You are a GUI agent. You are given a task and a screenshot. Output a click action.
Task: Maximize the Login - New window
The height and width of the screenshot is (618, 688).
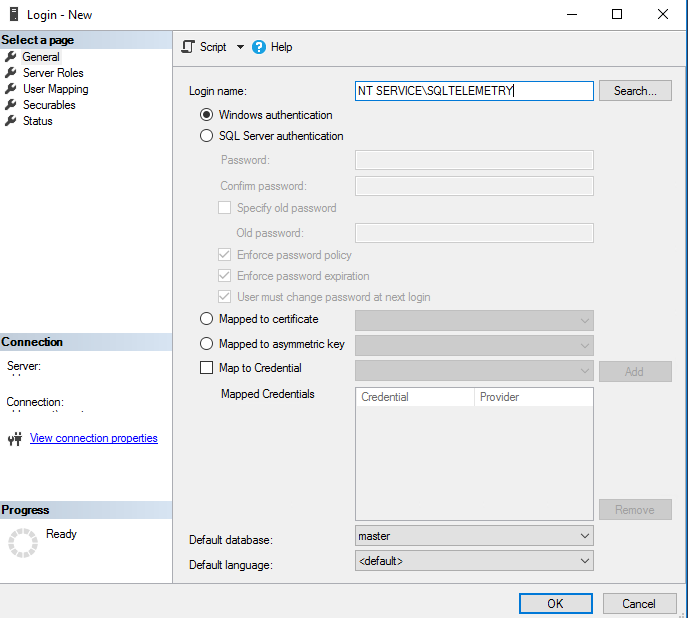pyautogui.click(x=617, y=14)
